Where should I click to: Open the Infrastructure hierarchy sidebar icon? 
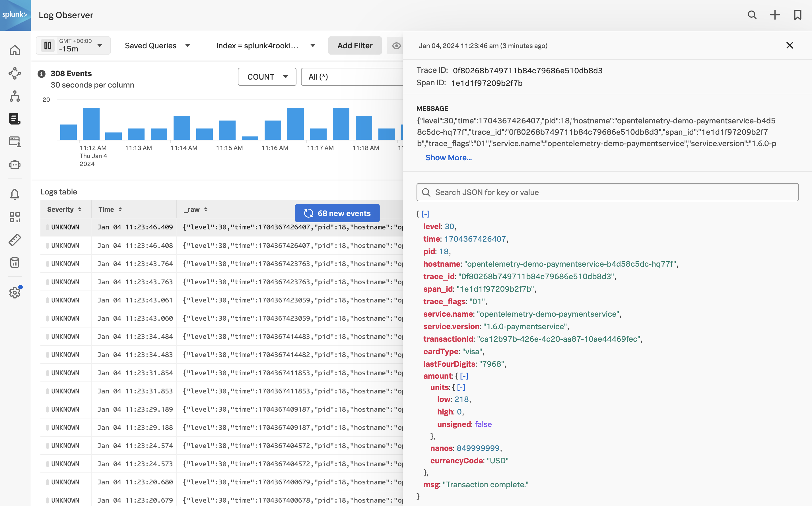pyautogui.click(x=15, y=96)
